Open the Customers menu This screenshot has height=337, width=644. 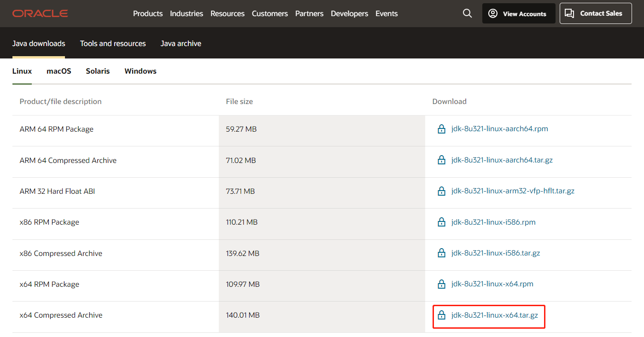pos(270,14)
